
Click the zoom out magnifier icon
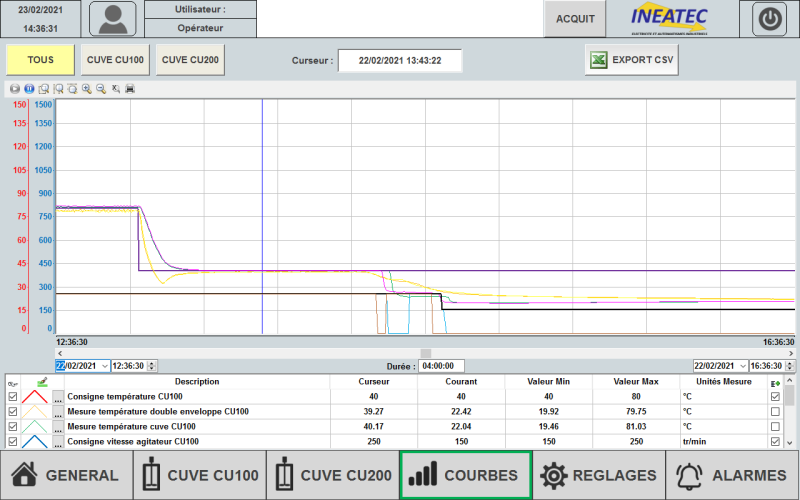(x=101, y=89)
